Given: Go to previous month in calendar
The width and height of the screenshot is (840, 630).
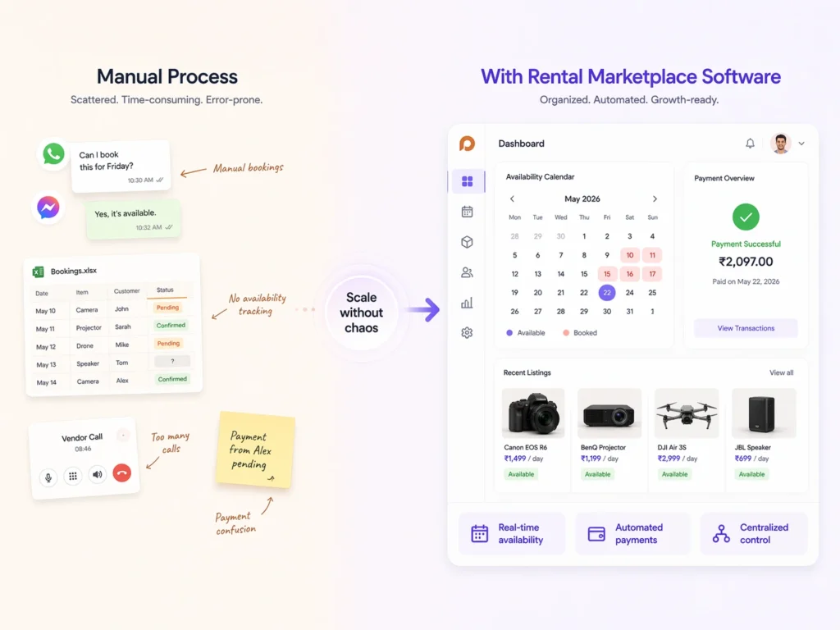Looking at the screenshot, I should click(x=513, y=199).
